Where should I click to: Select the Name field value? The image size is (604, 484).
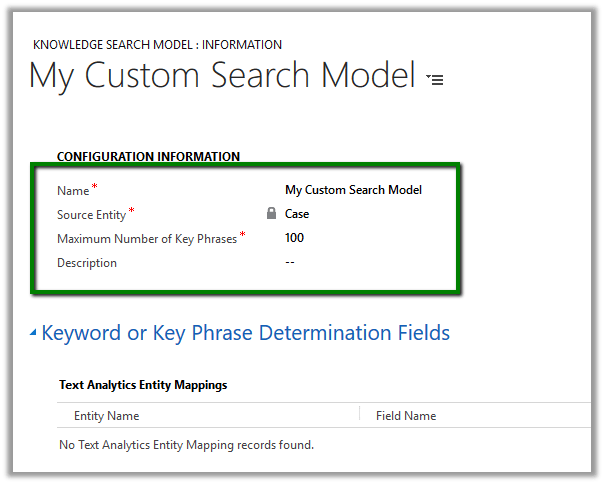[x=353, y=190]
